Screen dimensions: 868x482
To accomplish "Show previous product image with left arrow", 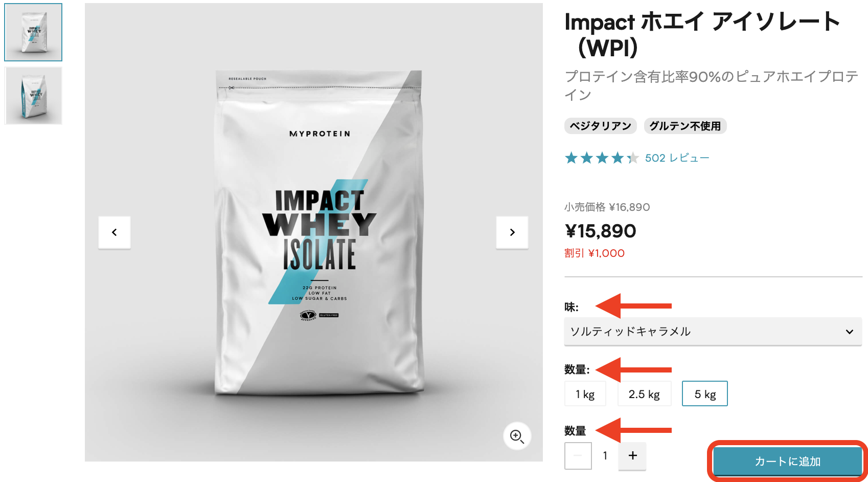I will [x=115, y=232].
